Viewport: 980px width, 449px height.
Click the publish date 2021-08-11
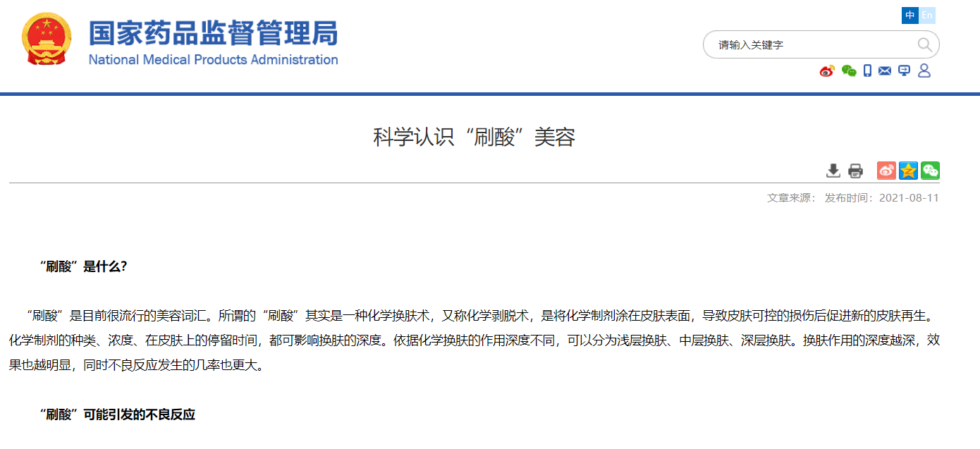pyautogui.click(x=909, y=198)
